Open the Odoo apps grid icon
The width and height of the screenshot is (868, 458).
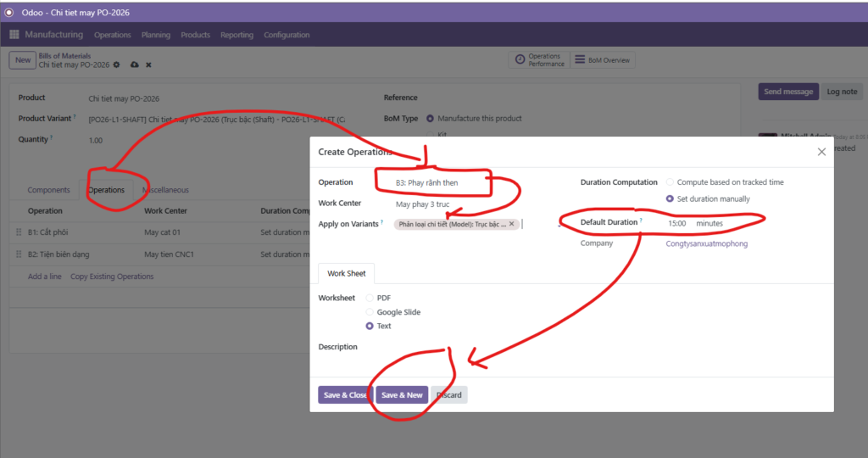pyautogui.click(x=14, y=35)
